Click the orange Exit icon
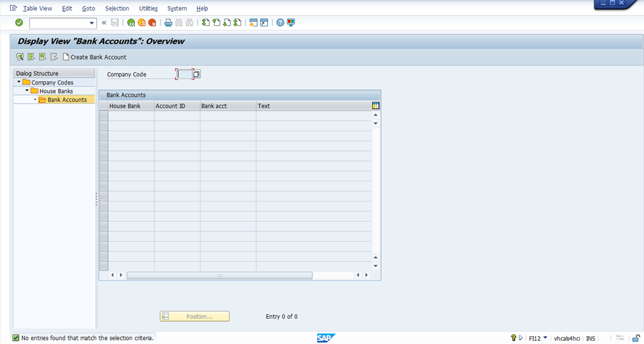 pos(142,22)
